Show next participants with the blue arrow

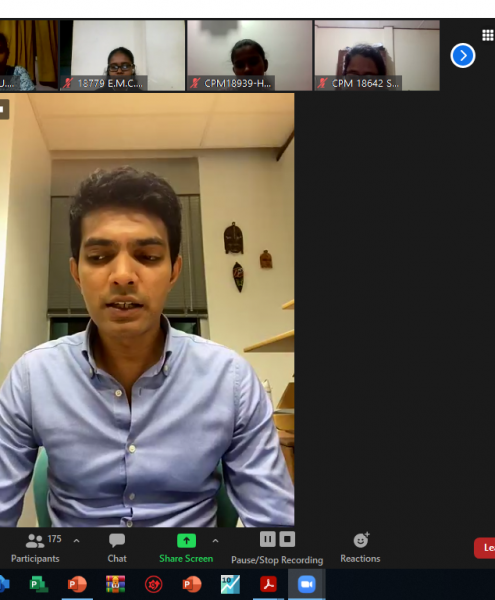pos(463,55)
